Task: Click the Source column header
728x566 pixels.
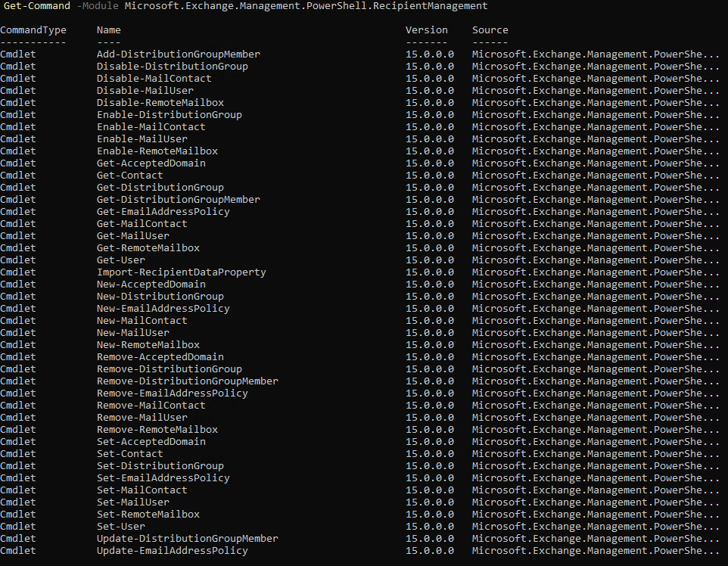Action: (490, 30)
